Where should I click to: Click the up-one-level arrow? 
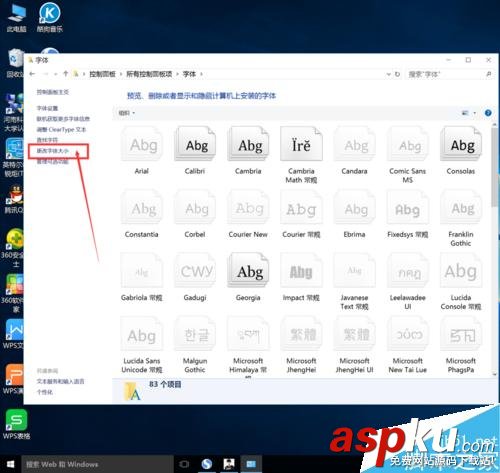(66, 74)
